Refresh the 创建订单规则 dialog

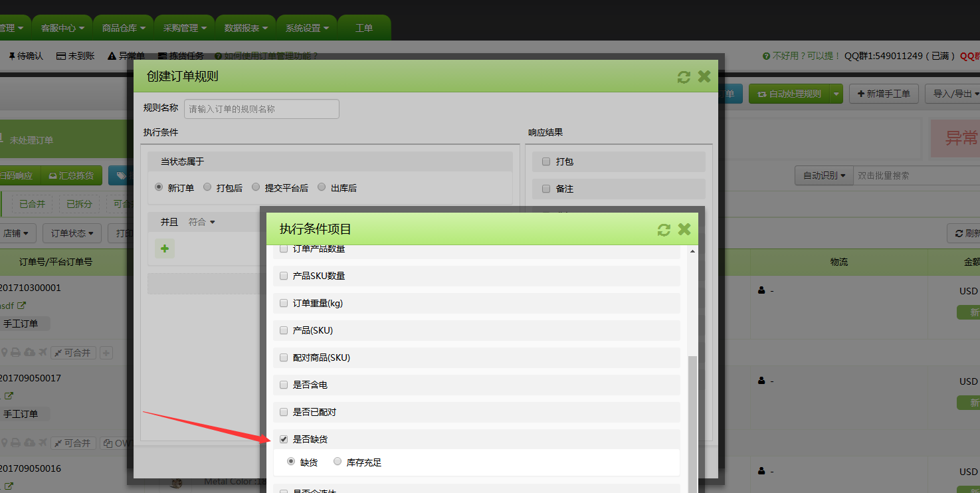coord(684,77)
